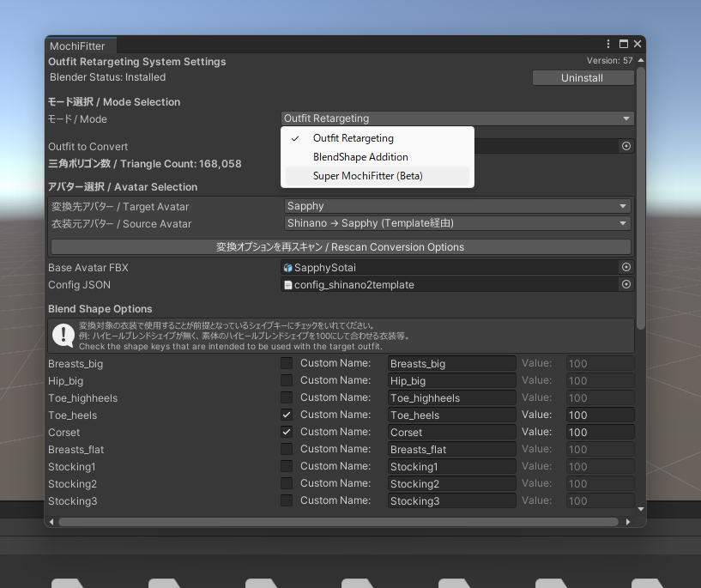The width and height of the screenshot is (701, 588).
Task: Click the 'Outfit to Convert' label
Action: click(x=88, y=147)
